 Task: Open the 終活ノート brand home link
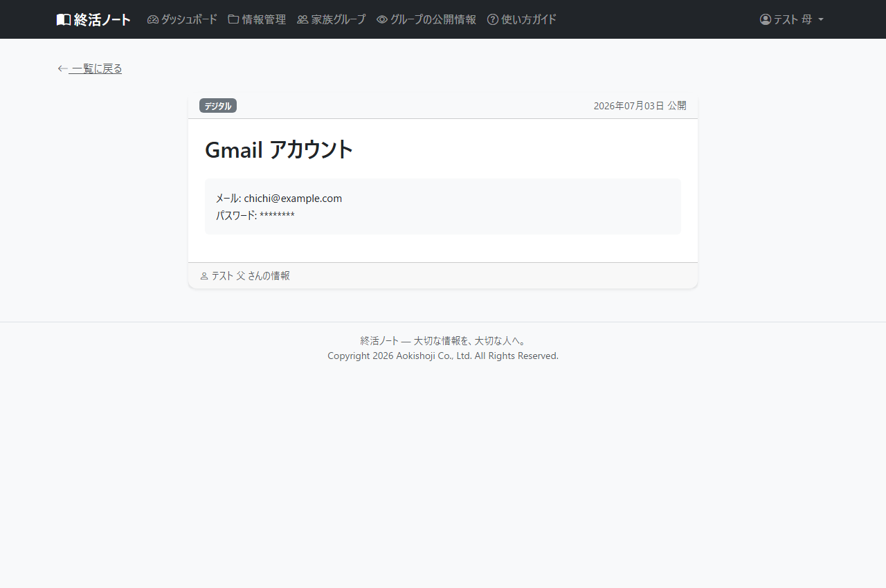[x=93, y=19]
